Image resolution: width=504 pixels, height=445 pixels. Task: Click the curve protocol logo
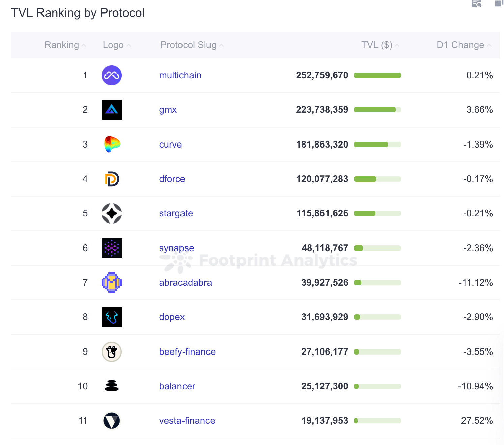(x=111, y=144)
